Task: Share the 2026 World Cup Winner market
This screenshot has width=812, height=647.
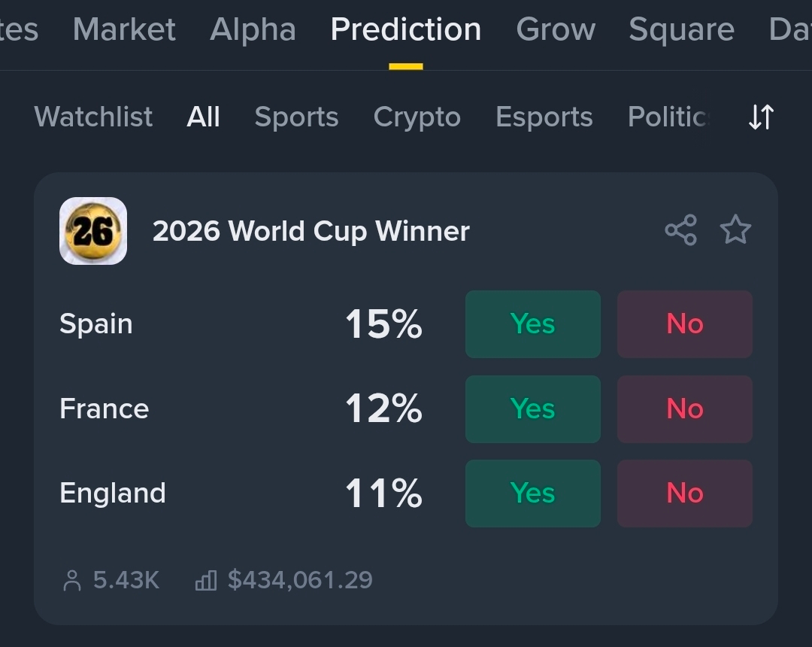Action: tap(680, 230)
